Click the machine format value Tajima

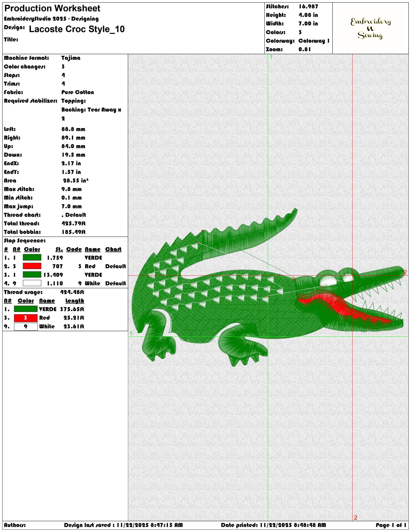(71, 58)
